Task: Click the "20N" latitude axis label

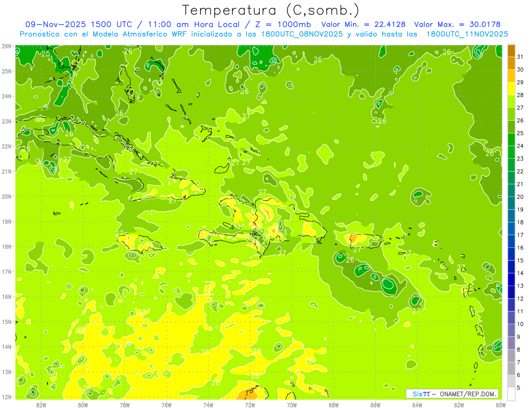Action: click(7, 196)
